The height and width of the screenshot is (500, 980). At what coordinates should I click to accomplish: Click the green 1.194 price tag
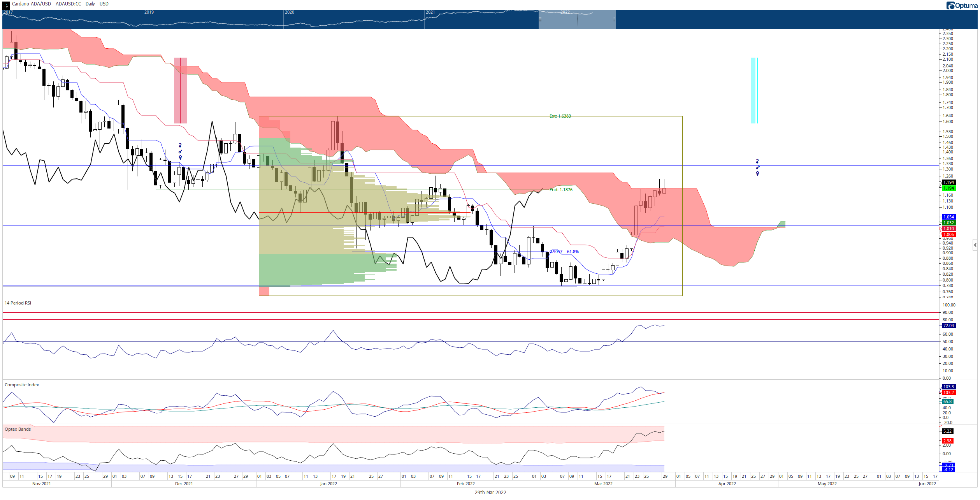click(x=948, y=188)
